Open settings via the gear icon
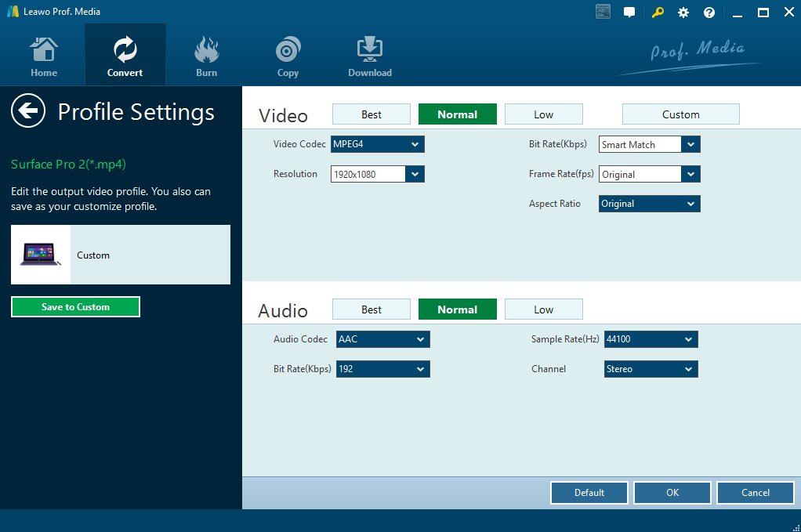The height and width of the screenshot is (532, 801). click(683, 13)
